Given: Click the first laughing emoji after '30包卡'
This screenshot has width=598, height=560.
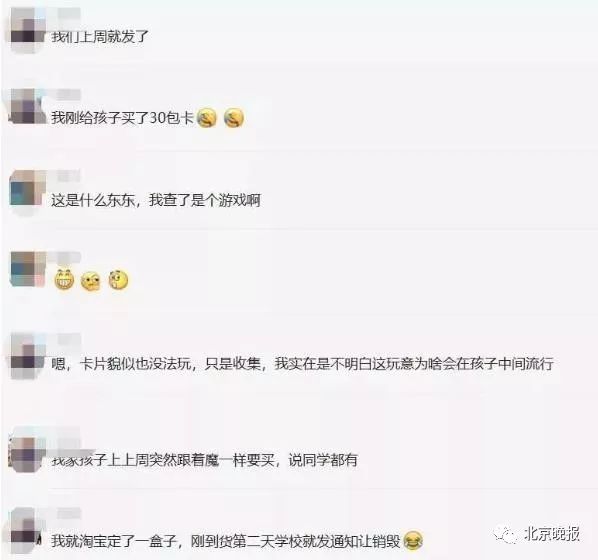Looking at the screenshot, I should (207, 117).
